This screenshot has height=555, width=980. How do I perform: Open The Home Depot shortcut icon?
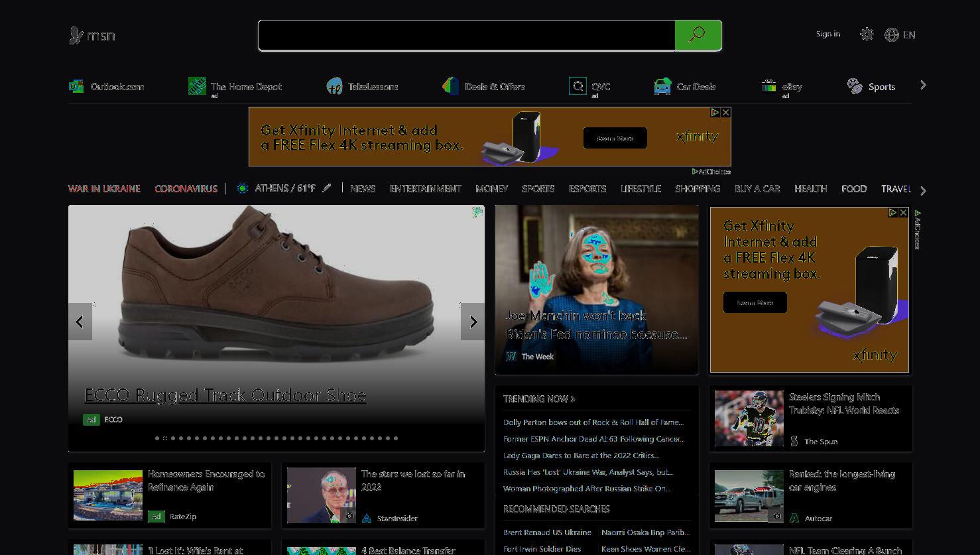(x=197, y=86)
